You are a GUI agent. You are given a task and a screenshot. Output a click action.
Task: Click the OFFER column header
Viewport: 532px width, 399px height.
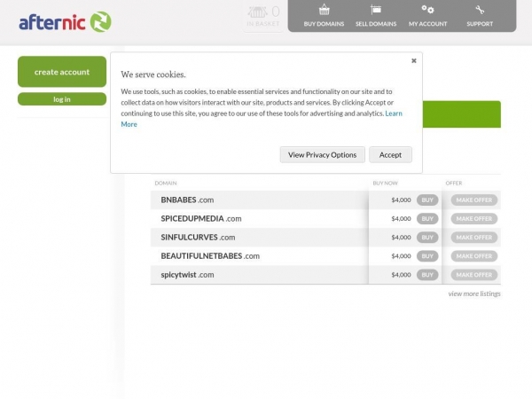click(454, 183)
